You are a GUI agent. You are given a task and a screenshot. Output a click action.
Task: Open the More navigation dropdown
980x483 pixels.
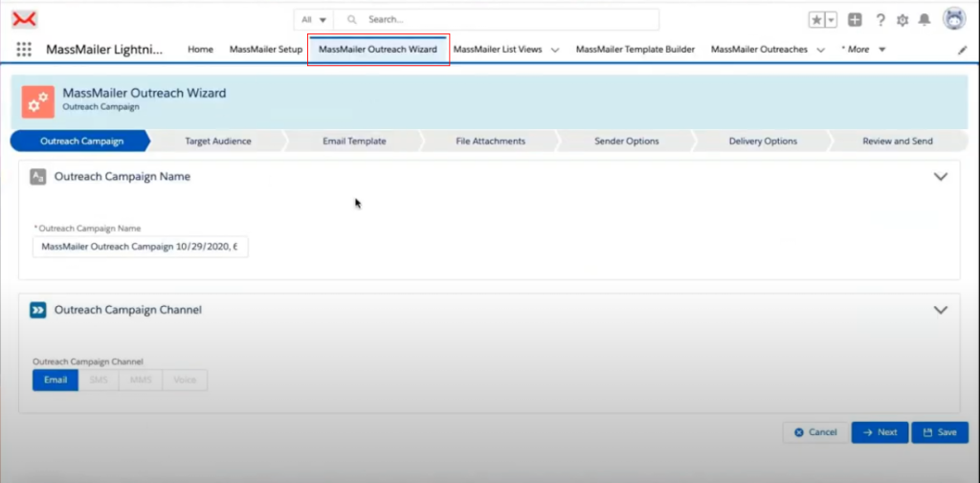tap(863, 50)
